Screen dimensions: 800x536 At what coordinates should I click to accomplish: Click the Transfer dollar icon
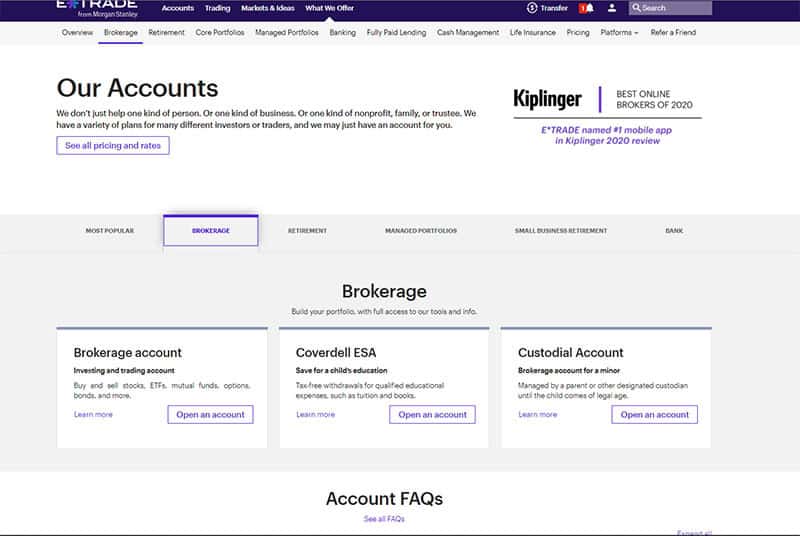532,8
